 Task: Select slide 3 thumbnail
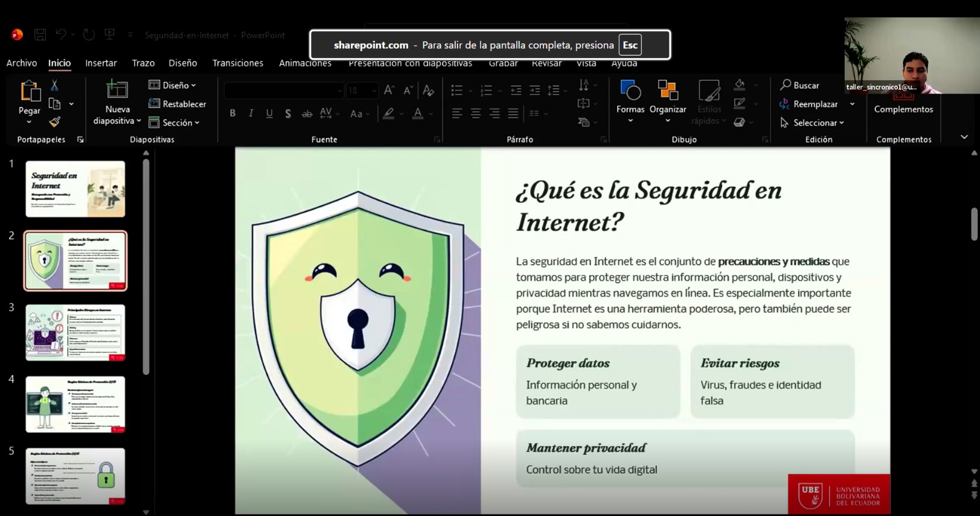75,333
